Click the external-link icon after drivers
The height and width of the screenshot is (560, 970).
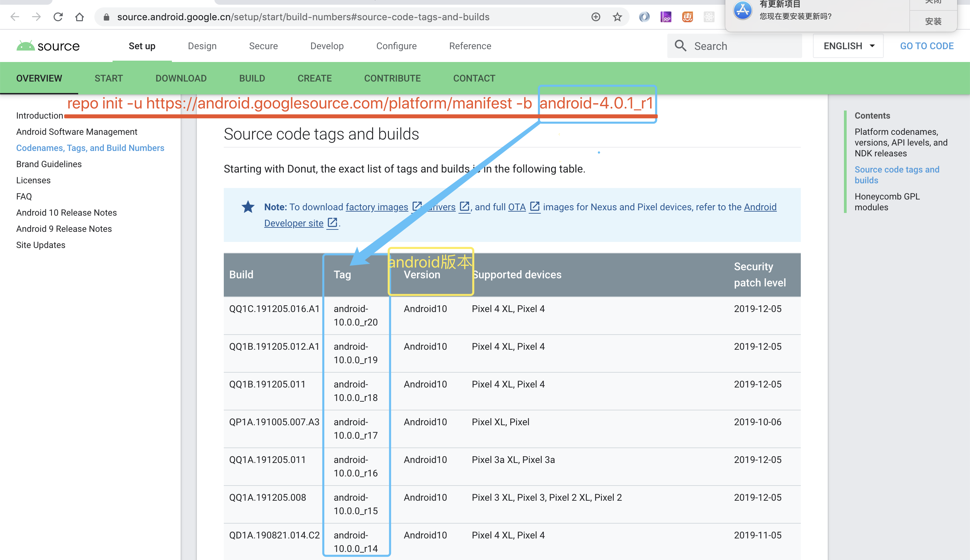point(464,207)
